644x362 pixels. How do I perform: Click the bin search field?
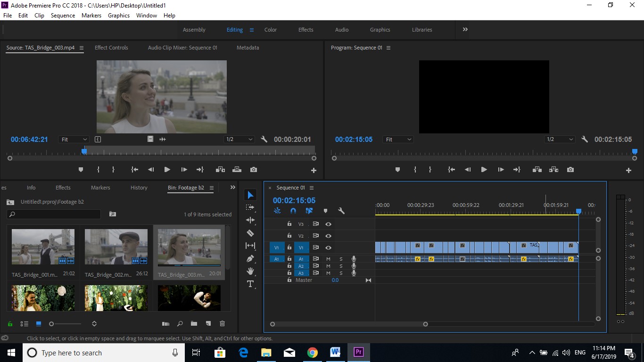pos(54,214)
